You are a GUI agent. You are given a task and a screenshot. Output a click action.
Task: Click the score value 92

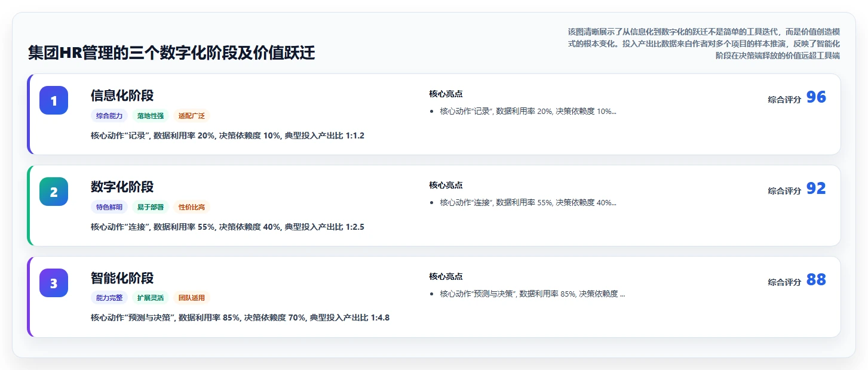(816, 189)
